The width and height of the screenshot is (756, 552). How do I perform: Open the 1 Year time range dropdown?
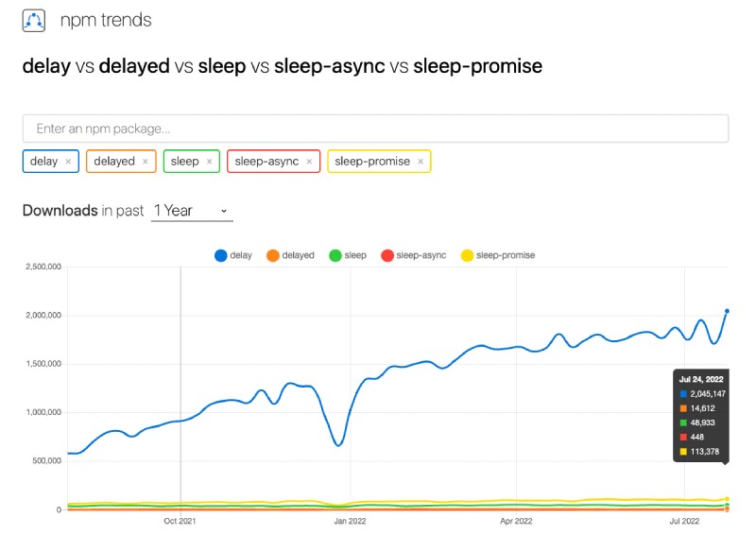pos(189,210)
